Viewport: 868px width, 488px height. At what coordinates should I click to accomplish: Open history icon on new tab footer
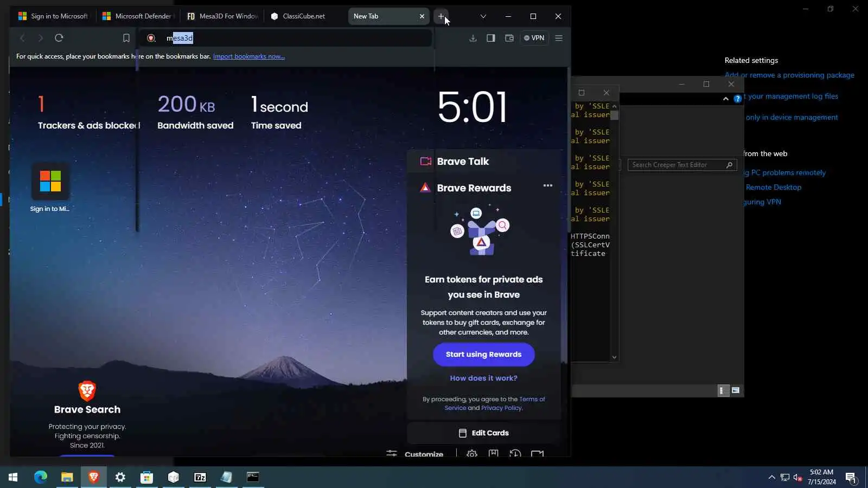[x=515, y=454]
